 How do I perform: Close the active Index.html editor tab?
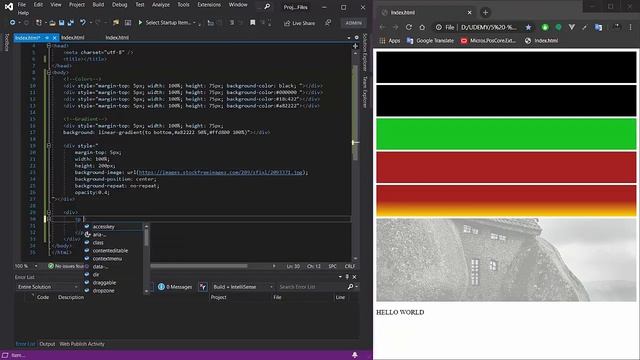[x=54, y=38]
